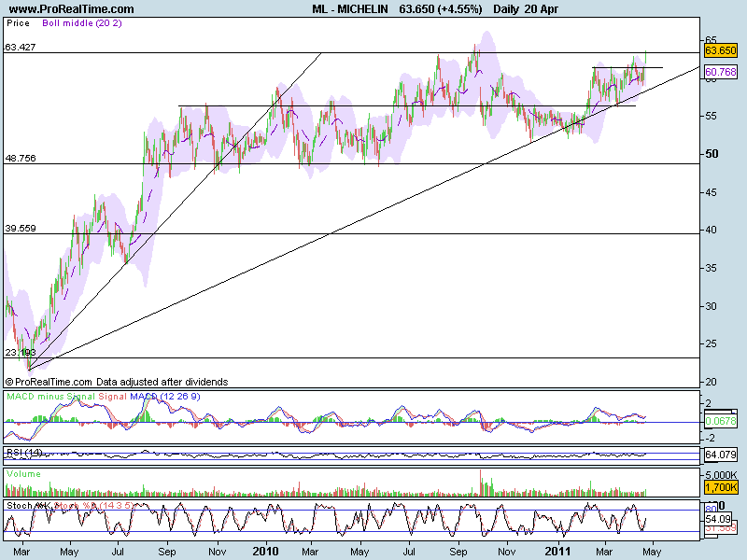
Task: Select the green Volume panel label
Action: click(x=23, y=474)
